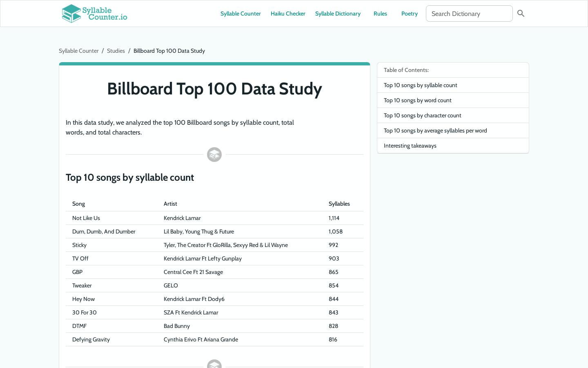
Task: Click artist SZA Ft Kendrick Lamar
Action: click(191, 312)
